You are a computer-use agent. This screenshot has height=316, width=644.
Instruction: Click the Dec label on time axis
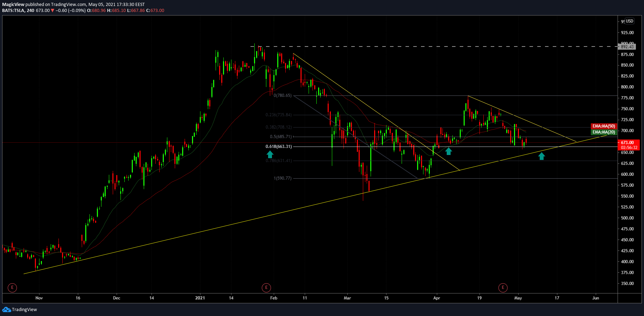click(117, 298)
